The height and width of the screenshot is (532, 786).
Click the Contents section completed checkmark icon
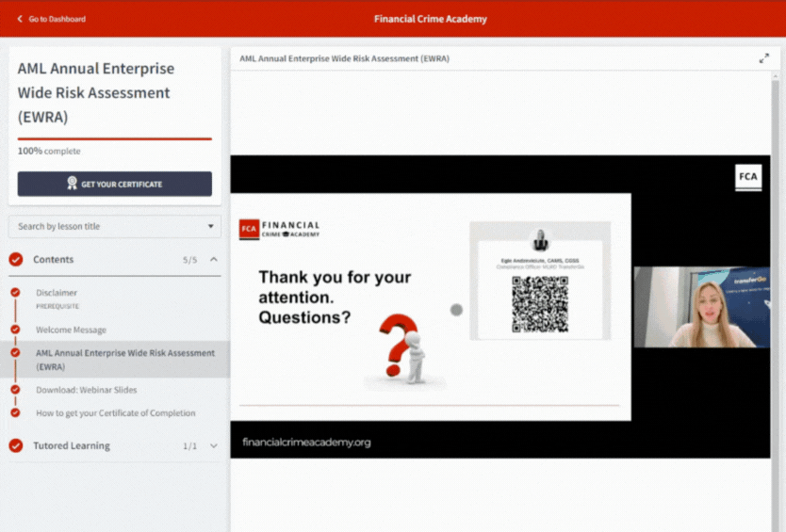[16, 259]
